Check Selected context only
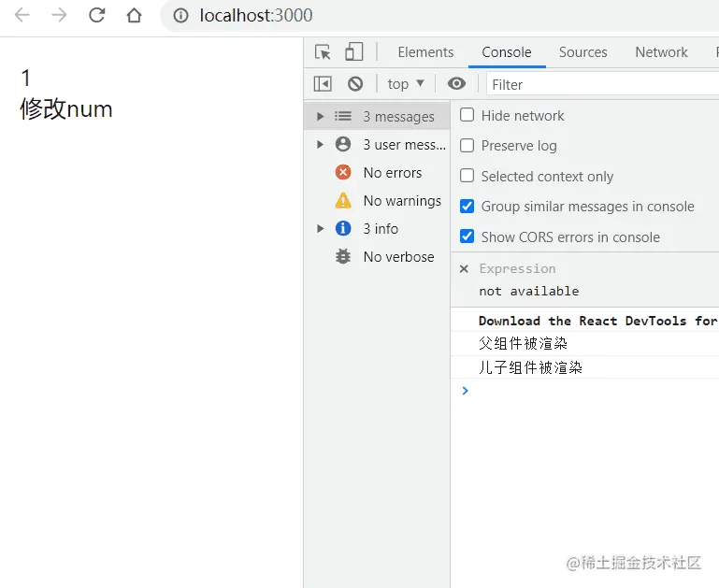Viewport: 719px width, 588px height. (467, 176)
